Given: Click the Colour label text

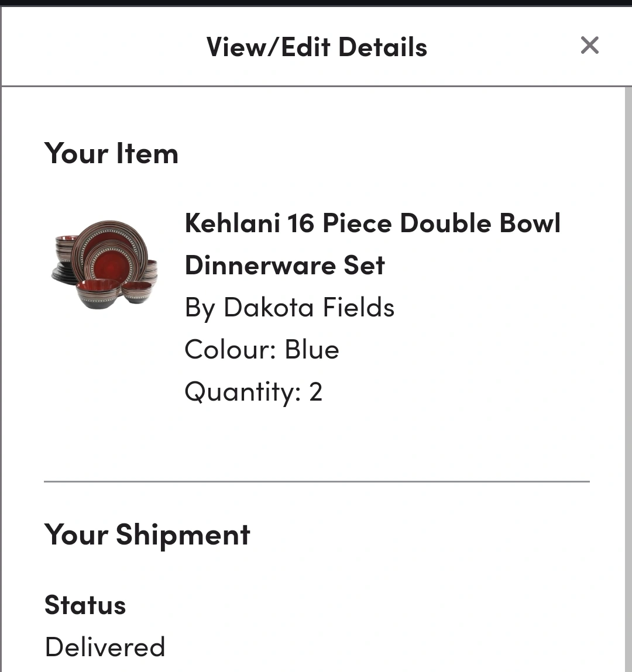Looking at the screenshot, I should [x=230, y=349].
